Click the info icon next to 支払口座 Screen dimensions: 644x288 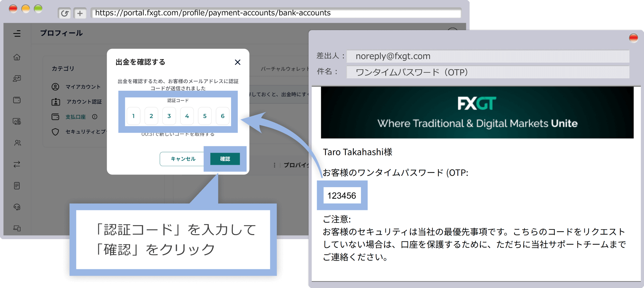tap(95, 117)
